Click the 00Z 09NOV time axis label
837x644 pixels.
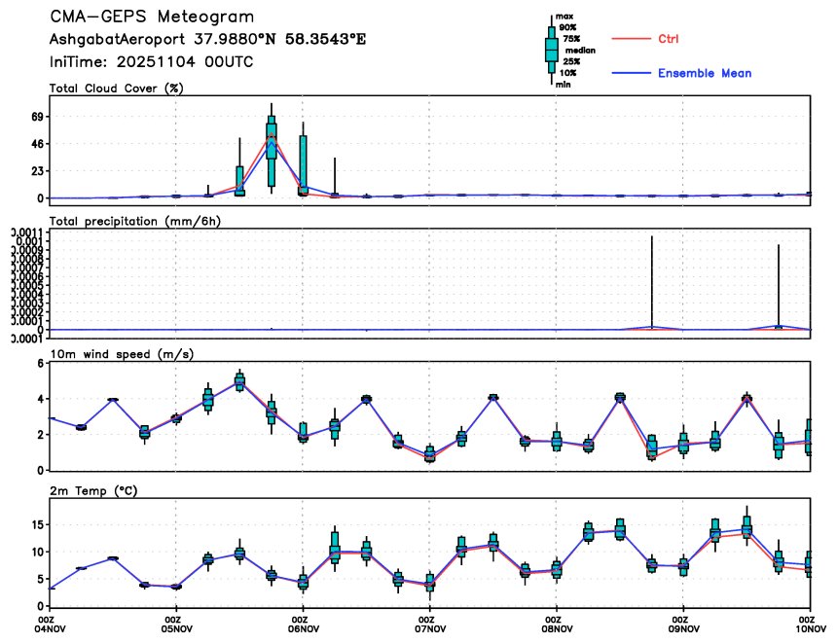coord(684,625)
